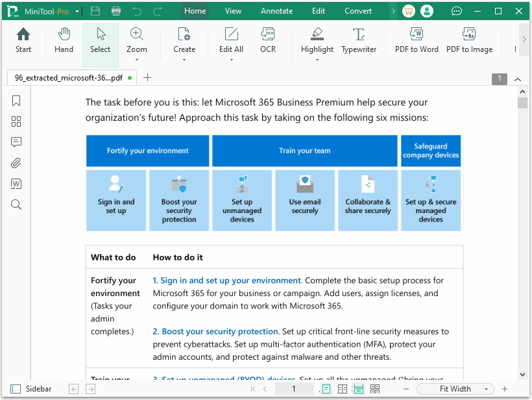532x400 pixels.
Task: Open the Bookmarks sidebar panel
Action: (16, 101)
